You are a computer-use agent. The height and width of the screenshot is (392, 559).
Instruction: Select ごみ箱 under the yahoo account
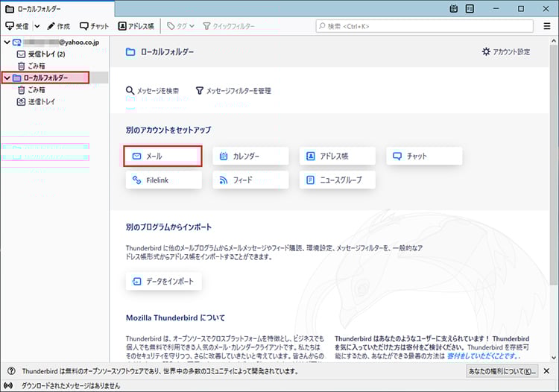(x=31, y=66)
